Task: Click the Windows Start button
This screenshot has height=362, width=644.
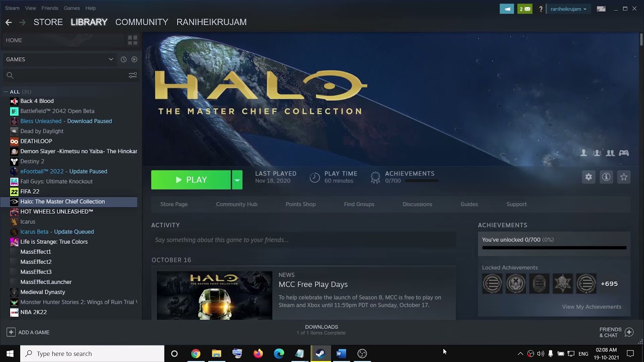Action: pyautogui.click(x=10, y=353)
